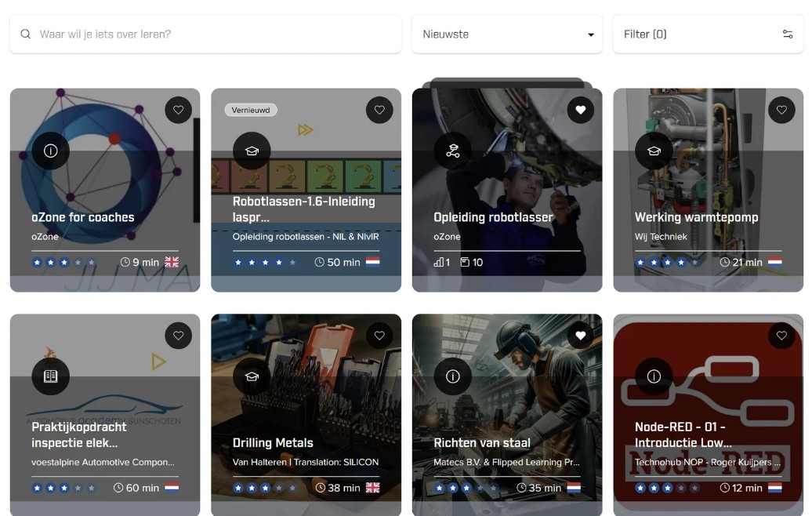
Task: Click graduation cap icon on Robotlassen card
Action: point(252,151)
